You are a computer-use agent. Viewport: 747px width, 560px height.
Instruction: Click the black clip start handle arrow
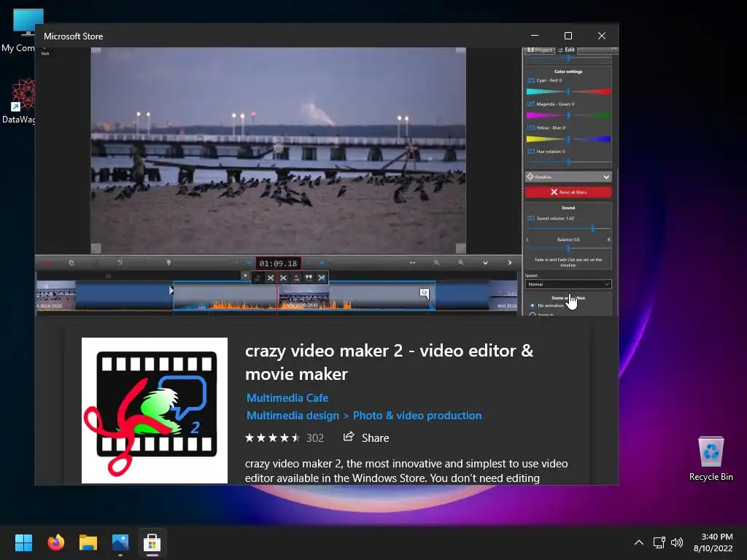click(x=171, y=290)
